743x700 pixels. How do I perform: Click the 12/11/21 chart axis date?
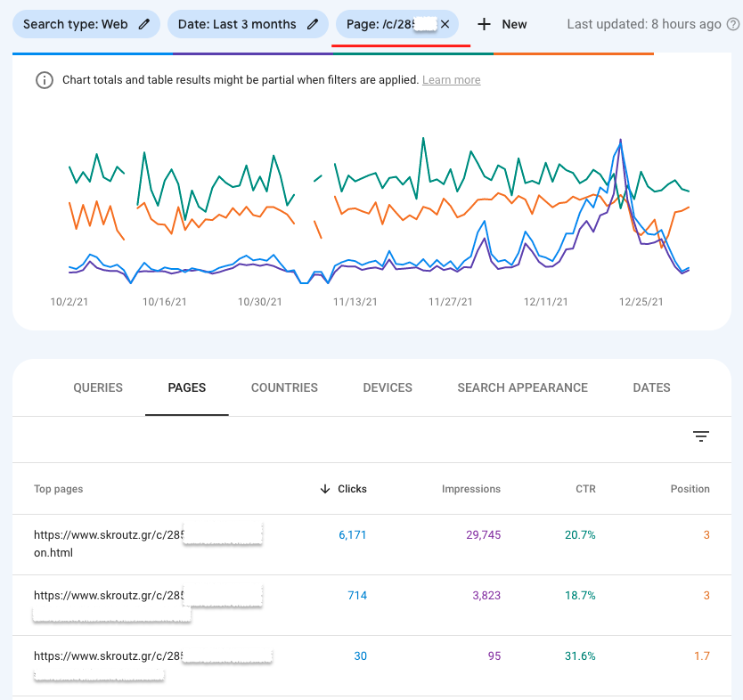(545, 302)
